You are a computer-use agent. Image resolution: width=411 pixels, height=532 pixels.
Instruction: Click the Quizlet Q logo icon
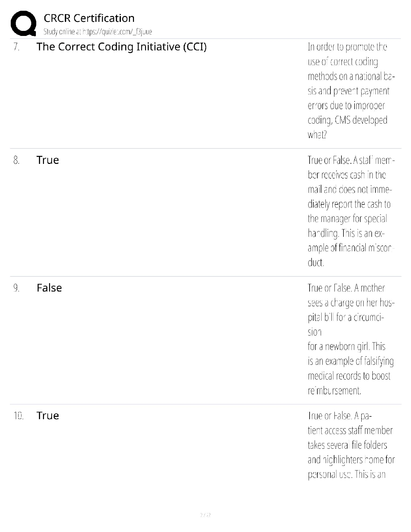(x=23, y=23)
